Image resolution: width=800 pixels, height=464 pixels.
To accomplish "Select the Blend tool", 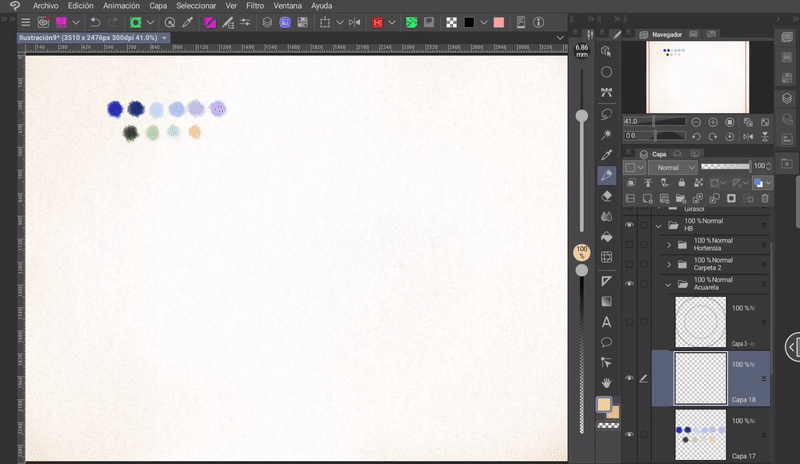I will click(606, 216).
